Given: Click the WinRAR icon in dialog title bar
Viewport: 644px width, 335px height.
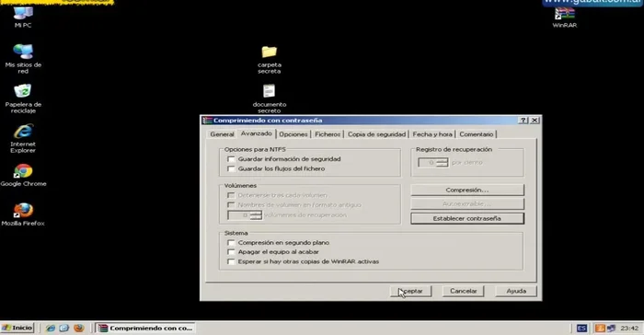Looking at the screenshot, I should tap(207, 121).
